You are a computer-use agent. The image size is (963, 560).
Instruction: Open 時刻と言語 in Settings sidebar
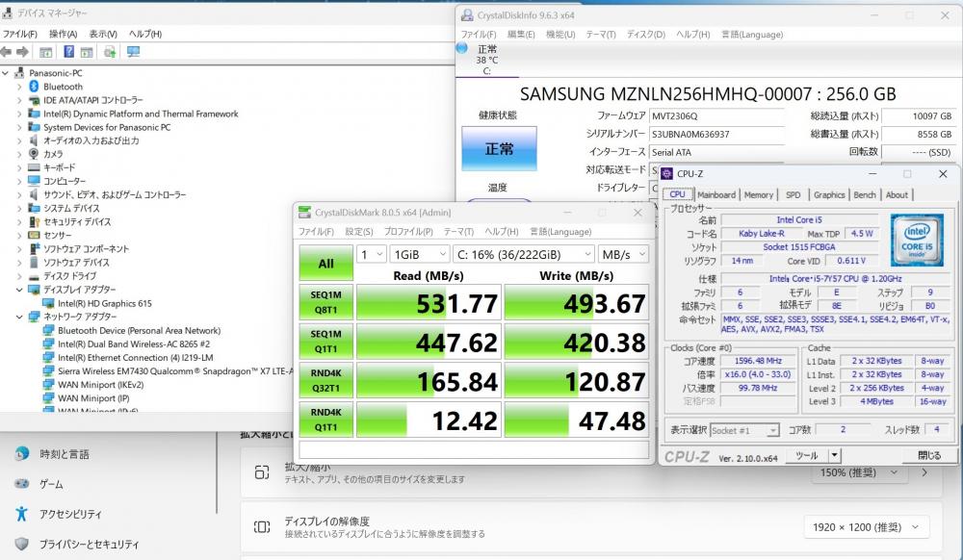(x=65, y=454)
